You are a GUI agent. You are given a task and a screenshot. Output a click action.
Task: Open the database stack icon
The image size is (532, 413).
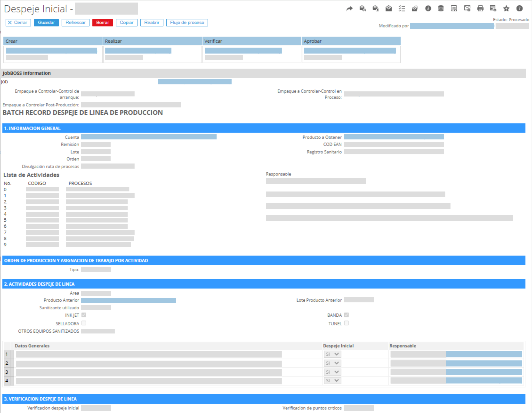point(441,9)
